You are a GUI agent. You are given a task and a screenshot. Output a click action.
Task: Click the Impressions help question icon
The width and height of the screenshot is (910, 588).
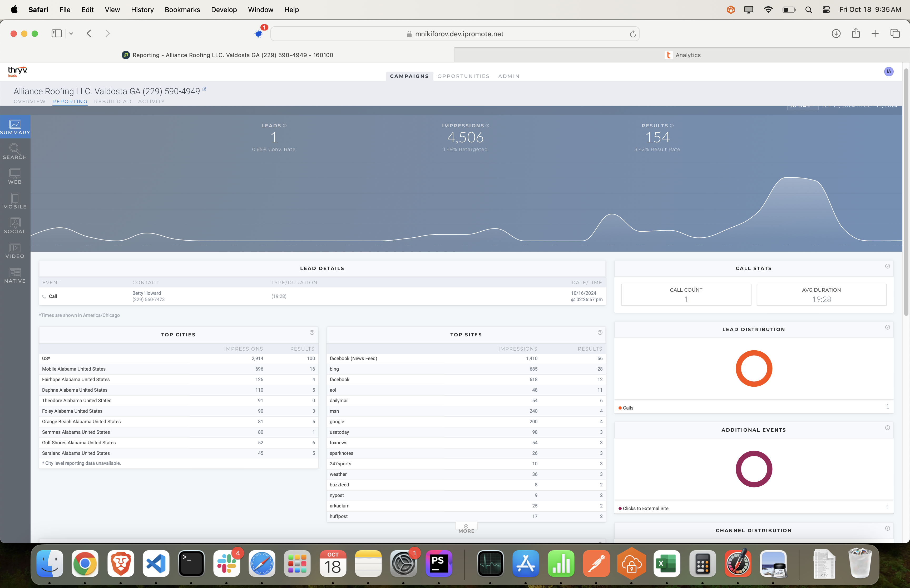[488, 126]
